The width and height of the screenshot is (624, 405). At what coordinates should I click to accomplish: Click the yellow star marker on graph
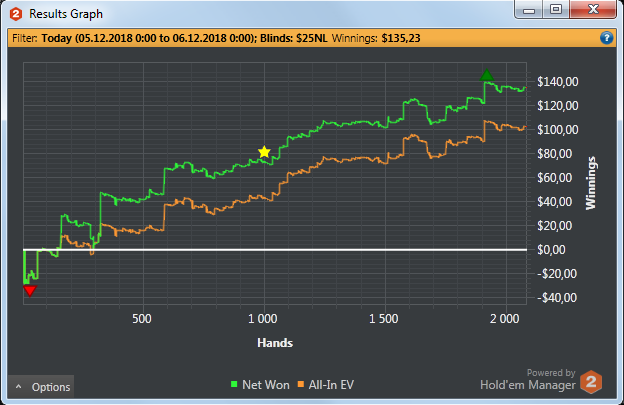(x=264, y=152)
